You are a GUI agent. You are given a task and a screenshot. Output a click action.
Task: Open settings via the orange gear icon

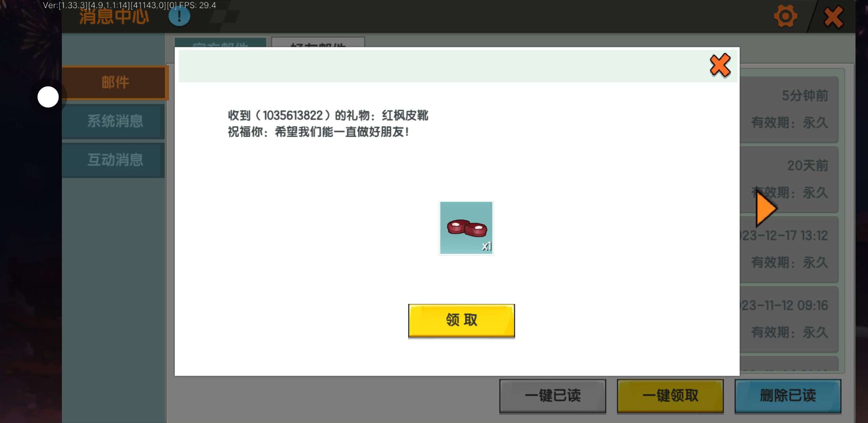[785, 16]
